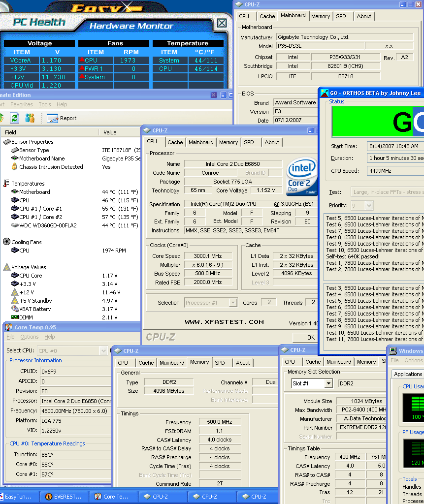This screenshot has height=504, width=424.
Task: Click the CPU Core voltage chip icon
Action: [x=14, y=275]
